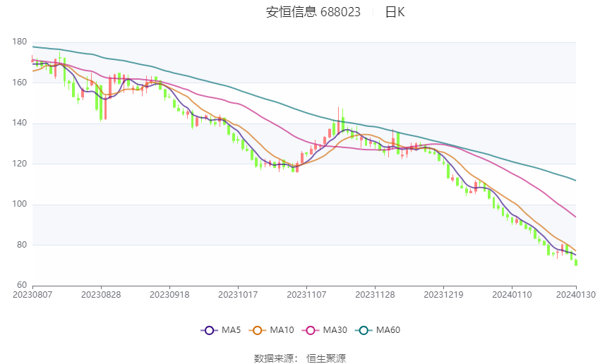Hide the MA30 series via its label
600x364 pixels.
tap(335, 330)
